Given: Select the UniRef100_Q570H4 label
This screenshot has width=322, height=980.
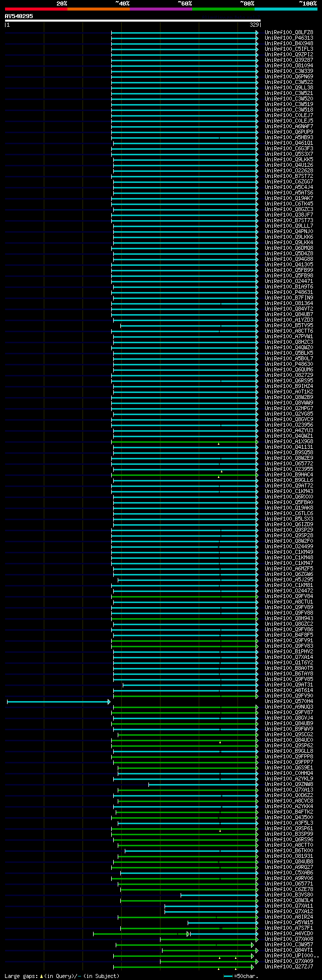Looking at the screenshot, I should [x=289, y=701].
